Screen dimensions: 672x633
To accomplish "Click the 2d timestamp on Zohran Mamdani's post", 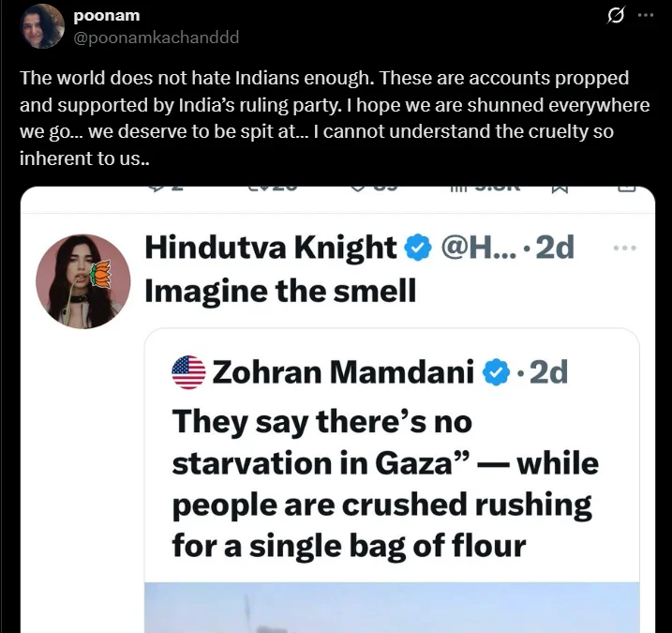I will (x=548, y=372).
